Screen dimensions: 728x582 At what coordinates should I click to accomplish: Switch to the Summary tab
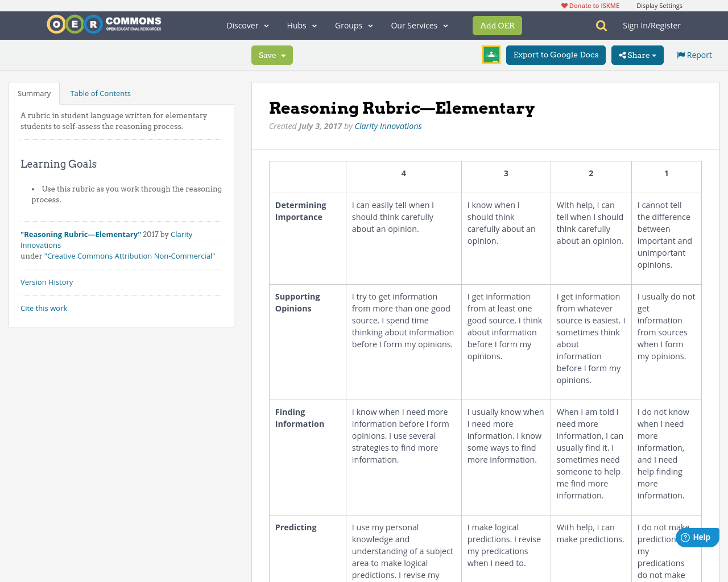coord(34,93)
